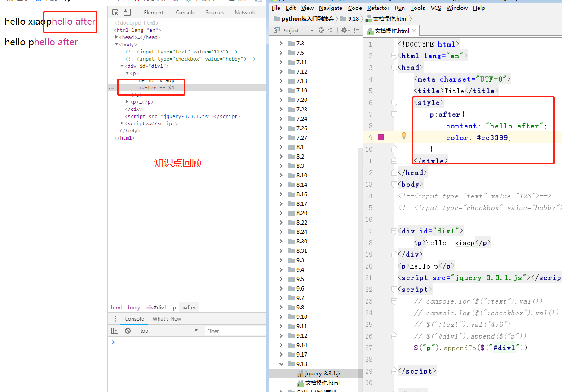Fold the html tag at line 2
Viewport: 562px width, 392px height.
(394, 56)
